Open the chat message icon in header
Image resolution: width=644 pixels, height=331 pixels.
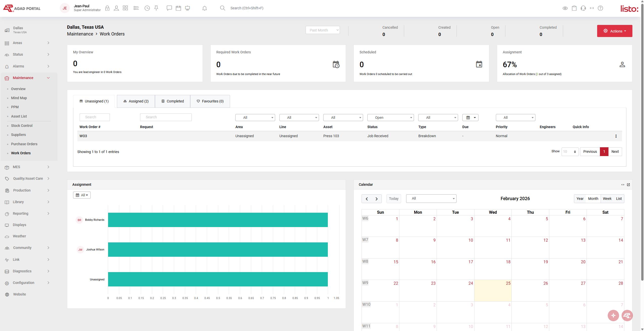coord(169,8)
